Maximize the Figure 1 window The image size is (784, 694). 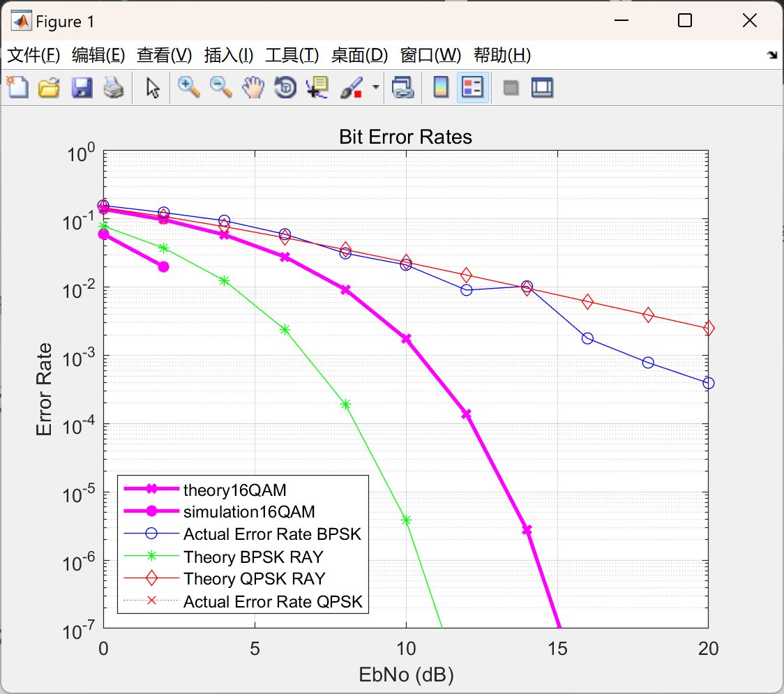[x=684, y=20]
